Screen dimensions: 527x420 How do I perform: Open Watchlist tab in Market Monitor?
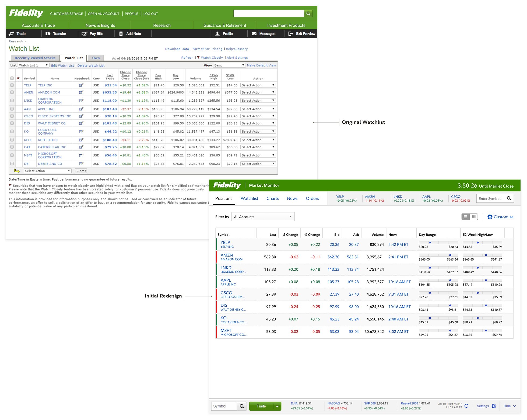249,198
